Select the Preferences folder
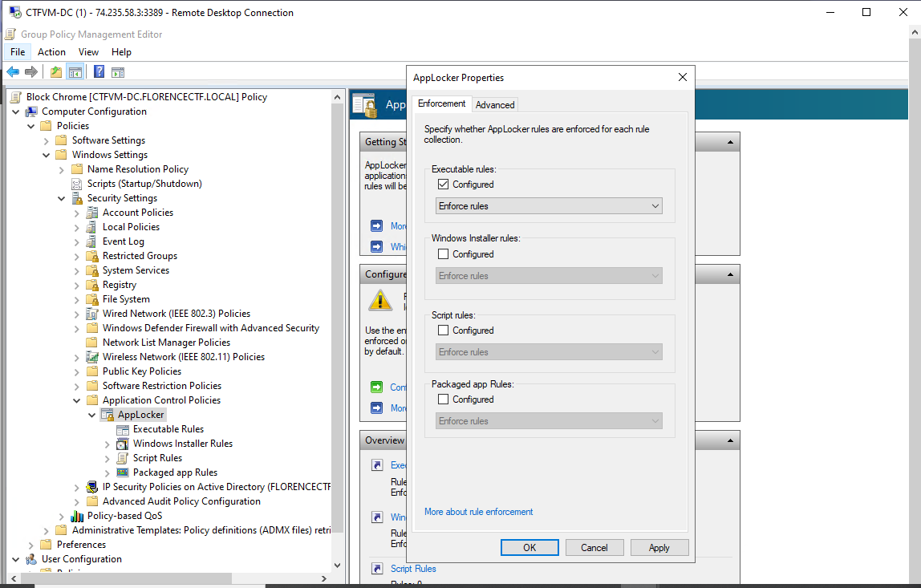The image size is (921, 588). pos(81,545)
